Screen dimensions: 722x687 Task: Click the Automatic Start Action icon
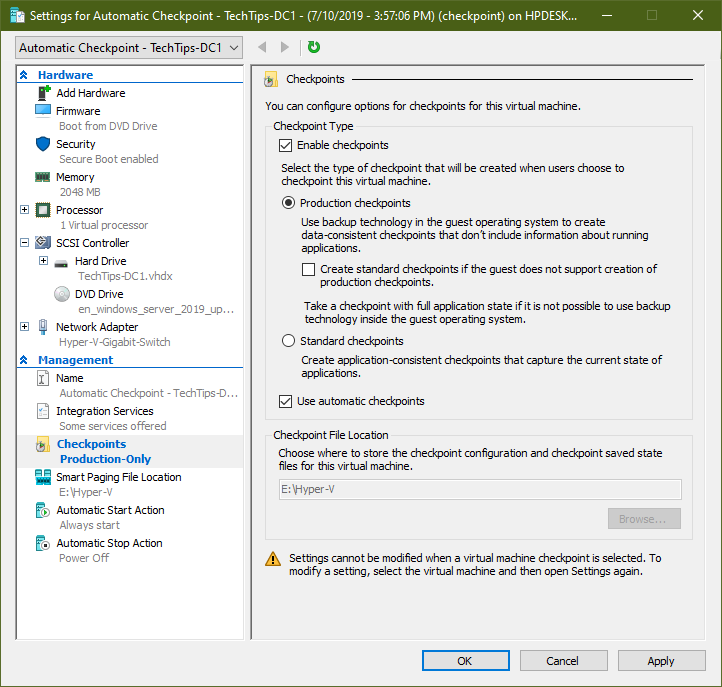pyautogui.click(x=43, y=510)
